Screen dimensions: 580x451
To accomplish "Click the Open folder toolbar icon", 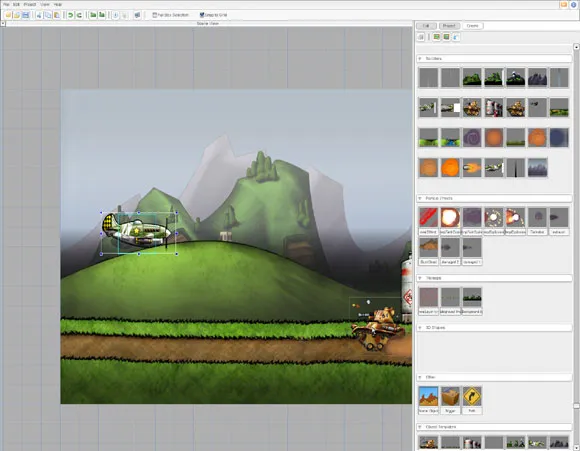I will coord(17,15).
